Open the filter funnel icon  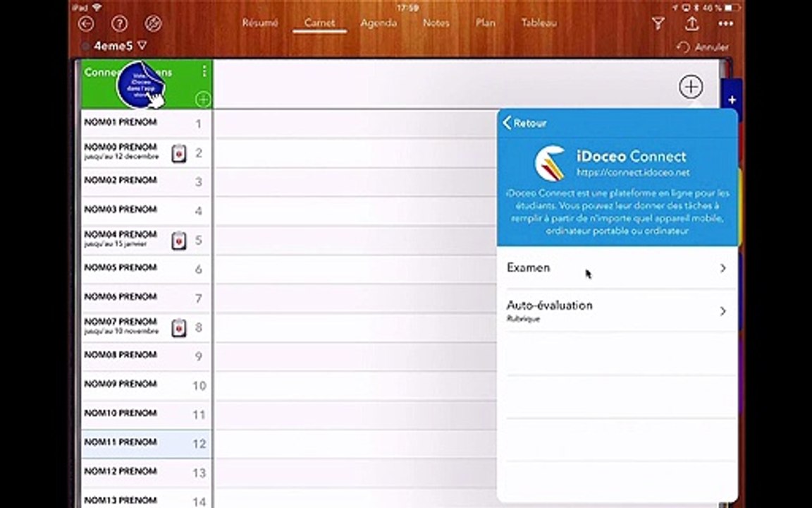coord(658,23)
